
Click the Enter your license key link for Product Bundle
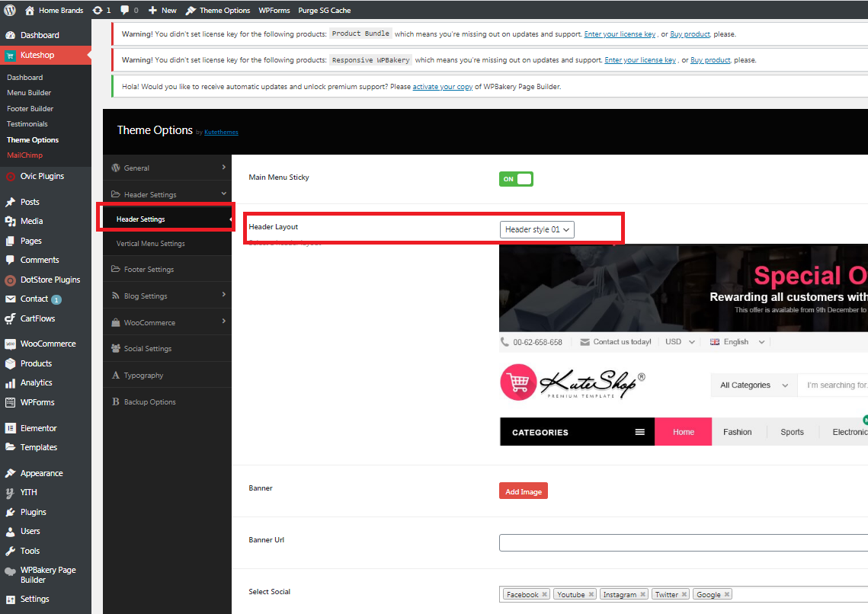pos(620,34)
